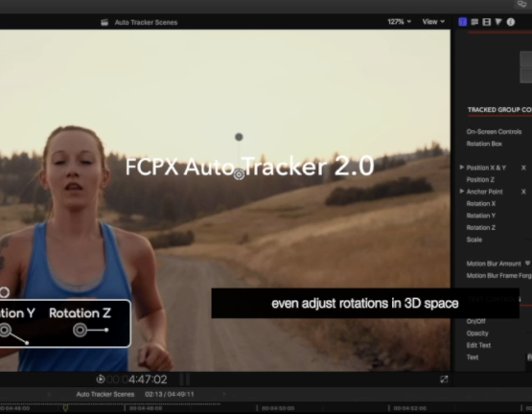Click the play button beside the timecode
This screenshot has width=532, height=414.
101,379
